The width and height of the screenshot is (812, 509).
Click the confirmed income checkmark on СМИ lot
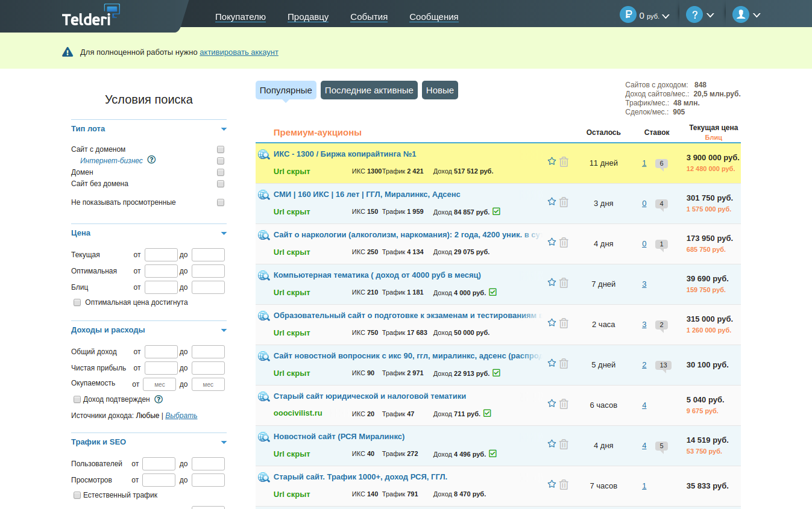coord(496,211)
